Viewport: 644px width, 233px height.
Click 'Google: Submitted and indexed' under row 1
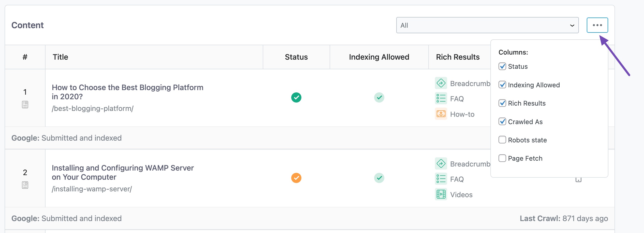(67, 138)
